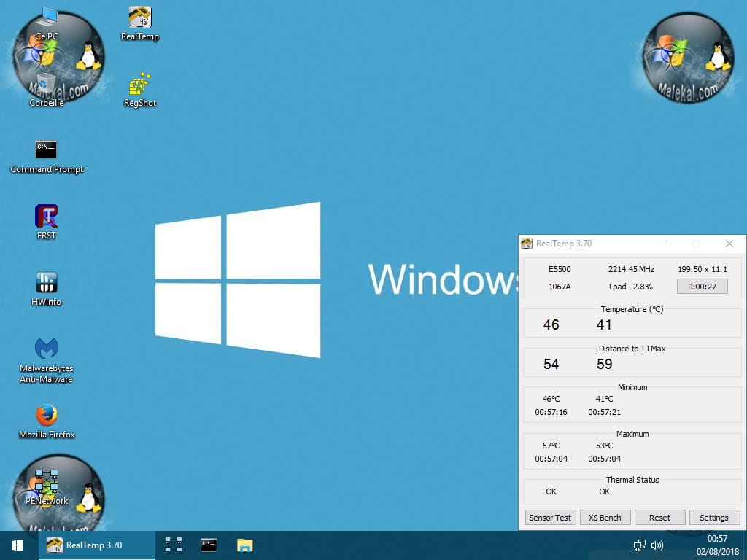Screen dimensions: 747x560
Task: Click the 199.50 x 11.1 multiplier value
Action: (703, 269)
